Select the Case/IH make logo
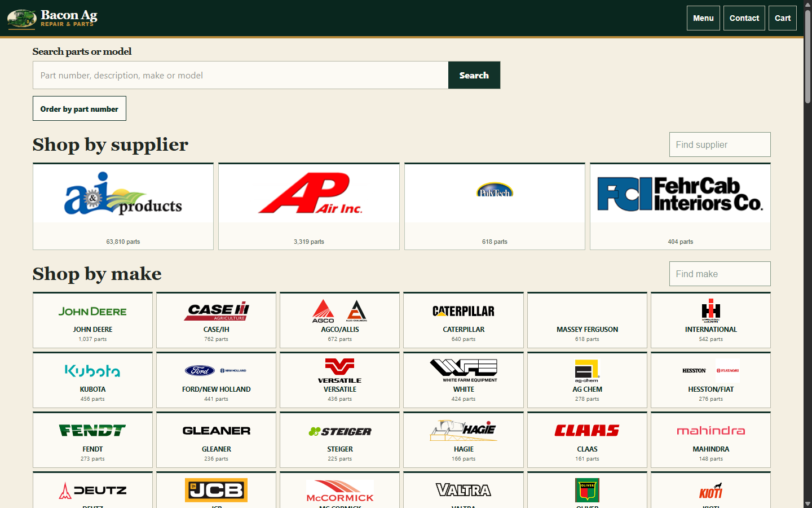Viewport: 812px width, 508px height. point(217,311)
